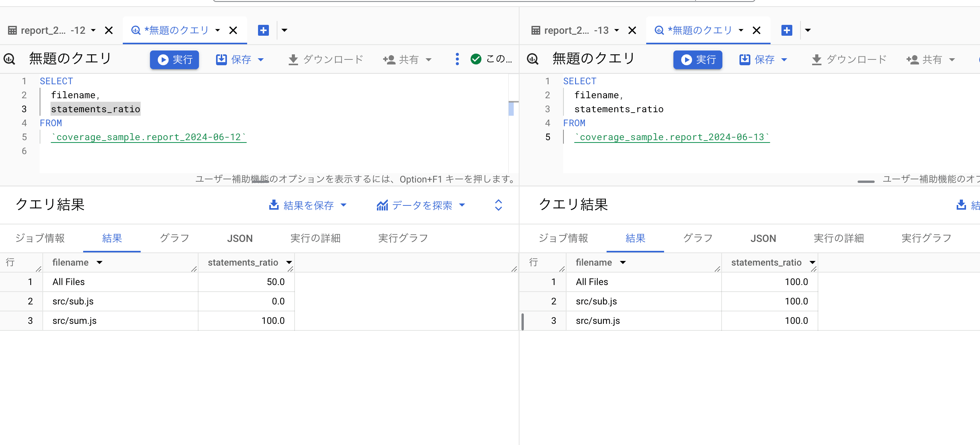Screen dimensions: 980x445
Task: Sort by statements_ratio column arrow in left table
Action: [x=289, y=262]
